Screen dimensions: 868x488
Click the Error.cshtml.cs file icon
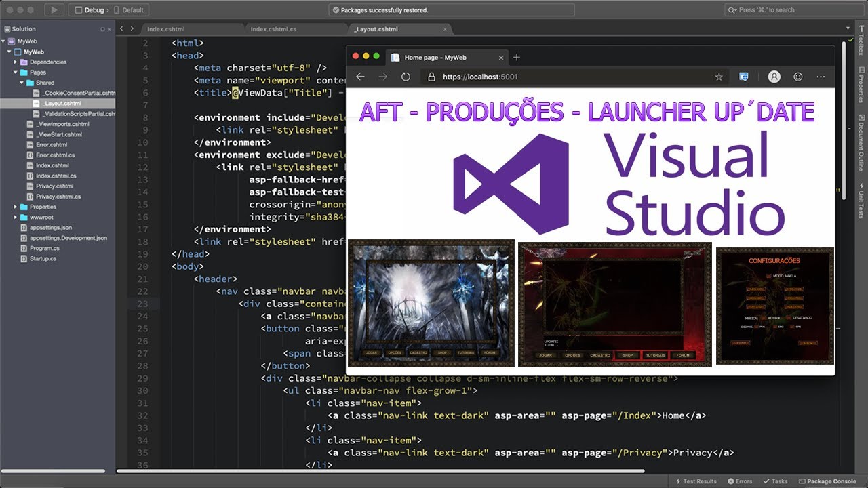click(x=31, y=155)
